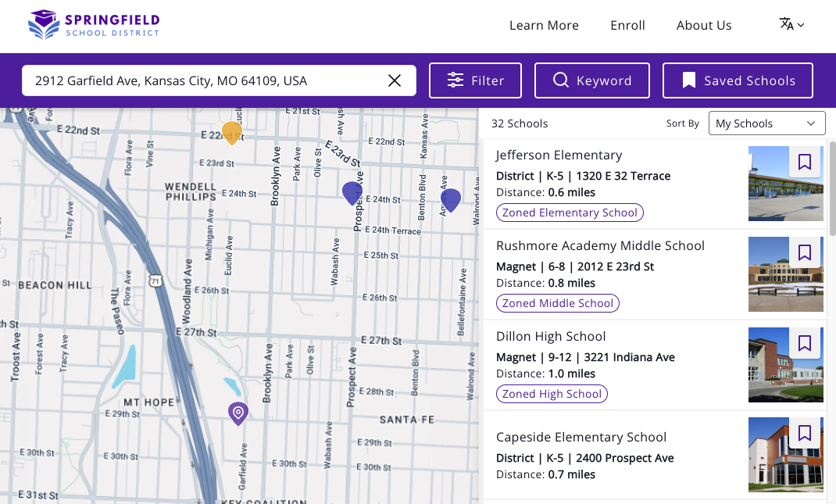This screenshot has height=504, width=836.
Task: Select the blue pin near Benton Blvd
Action: pos(451,200)
